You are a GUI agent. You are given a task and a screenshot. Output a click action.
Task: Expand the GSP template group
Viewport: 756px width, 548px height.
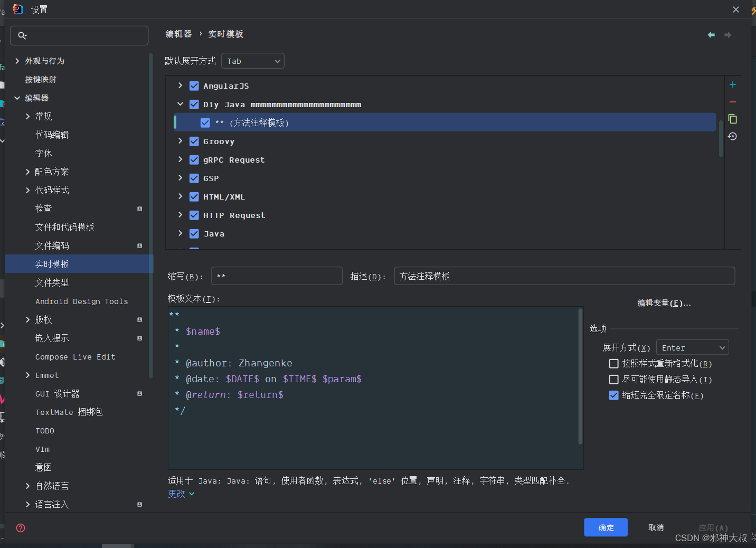180,178
